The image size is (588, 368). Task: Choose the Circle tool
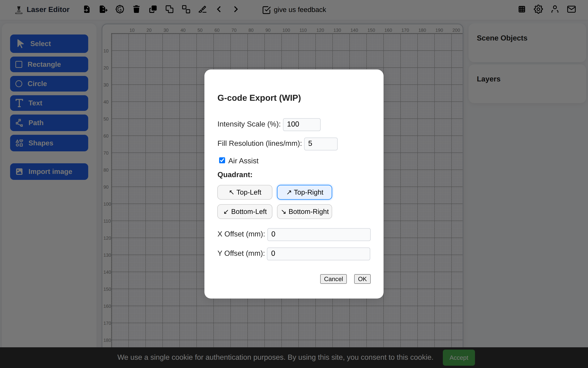(x=49, y=84)
